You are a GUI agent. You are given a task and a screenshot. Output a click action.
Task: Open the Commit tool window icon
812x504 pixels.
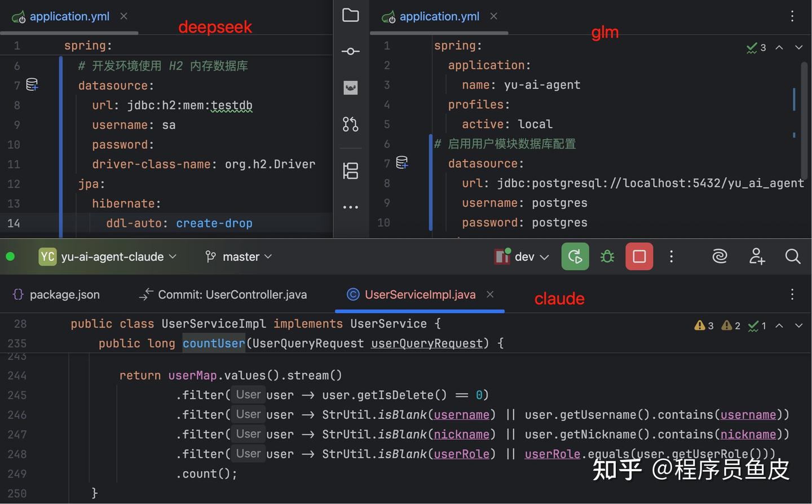pyautogui.click(x=350, y=51)
